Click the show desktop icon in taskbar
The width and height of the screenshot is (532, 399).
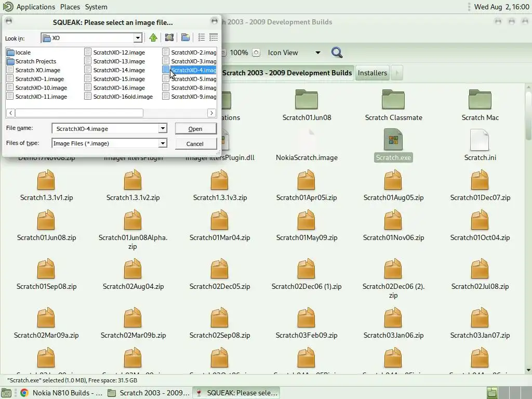pyautogui.click(x=6, y=393)
